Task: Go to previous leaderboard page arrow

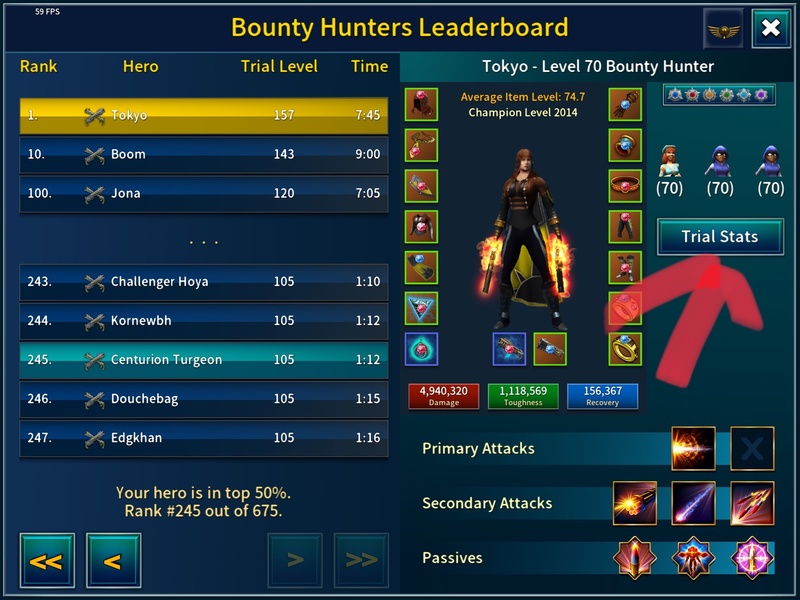Action: point(114,560)
